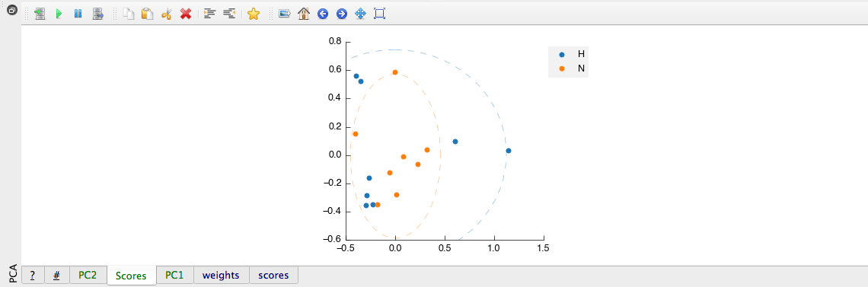Click the red X delete icon
868x287 pixels.
pyautogui.click(x=186, y=14)
